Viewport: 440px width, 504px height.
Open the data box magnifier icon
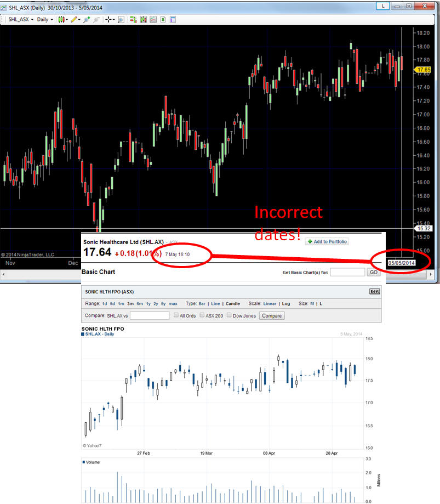click(121, 20)
